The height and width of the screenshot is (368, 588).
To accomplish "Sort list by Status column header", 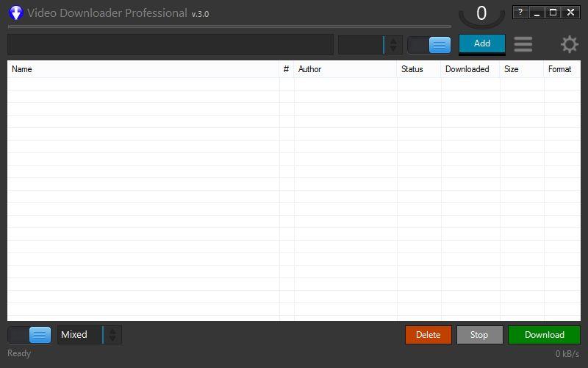I will click(x=419, y=69).
